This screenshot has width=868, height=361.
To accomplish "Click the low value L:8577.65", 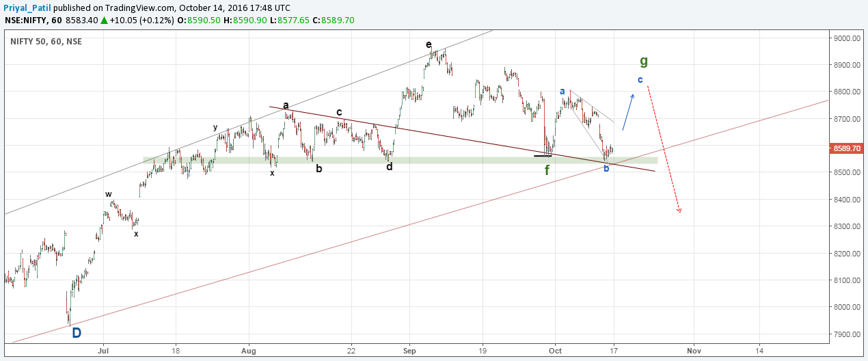I will pyautogui.click(x=290, y=21).
